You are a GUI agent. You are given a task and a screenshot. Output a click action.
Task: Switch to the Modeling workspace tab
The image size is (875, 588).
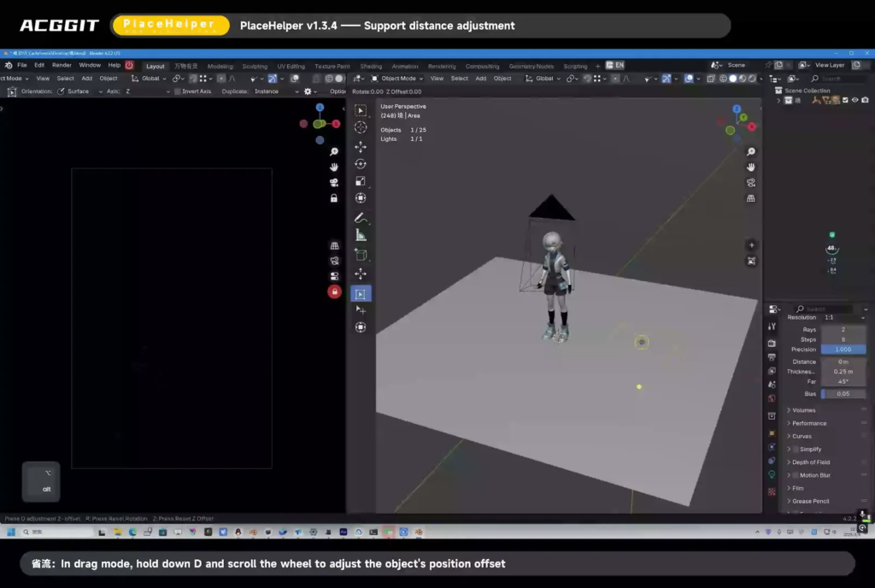[x=220, y=67]
